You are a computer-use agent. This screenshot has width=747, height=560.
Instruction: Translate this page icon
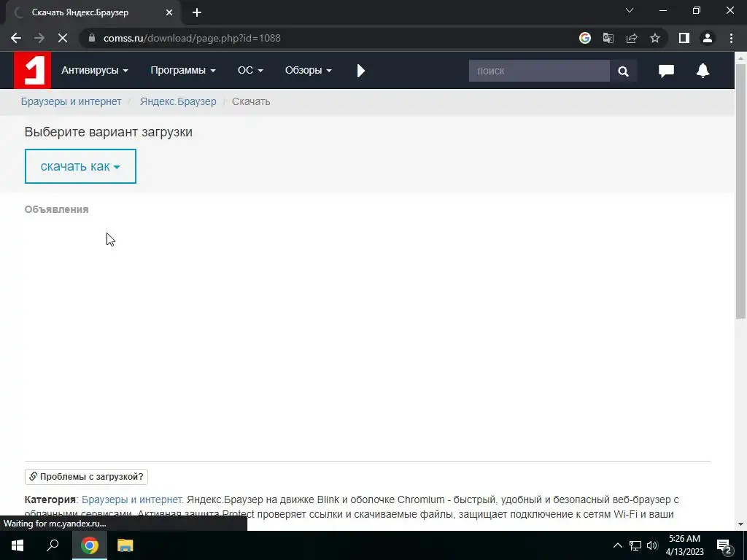coord(608,38)
